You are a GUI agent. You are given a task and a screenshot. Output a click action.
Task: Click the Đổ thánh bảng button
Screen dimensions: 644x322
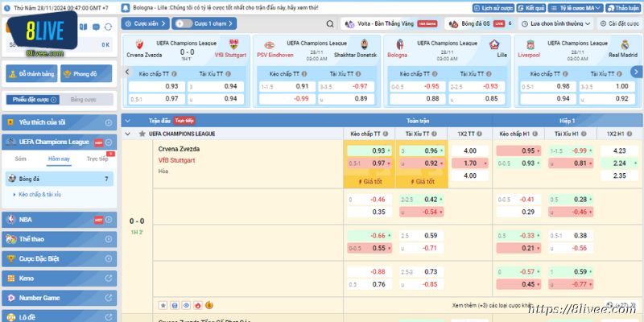click(31, 74)
